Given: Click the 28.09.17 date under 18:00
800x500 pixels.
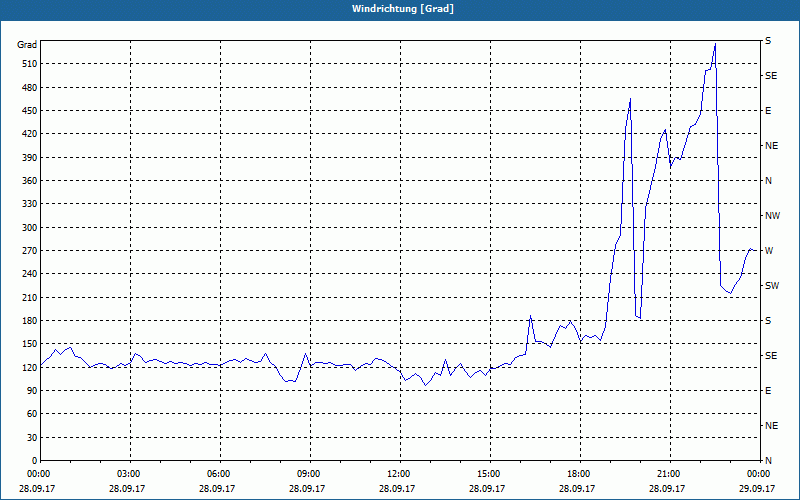Looking at the screenshot, I should point(577,488).
